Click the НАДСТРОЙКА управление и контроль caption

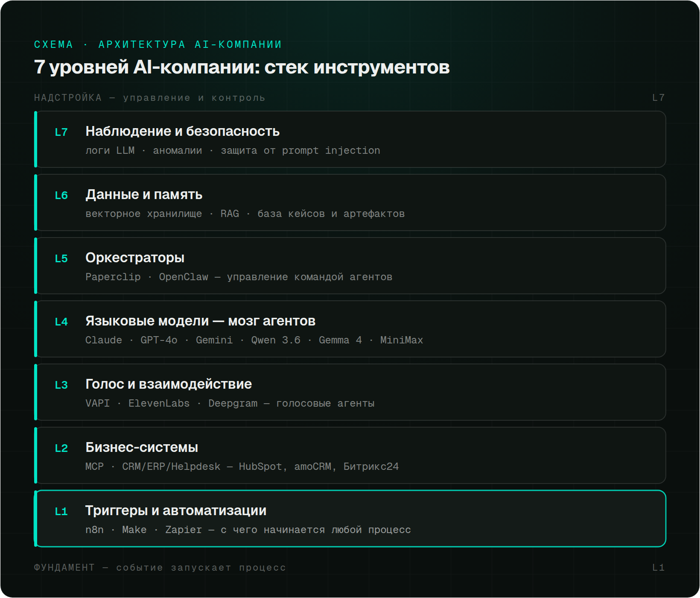(x=150, y=98)
